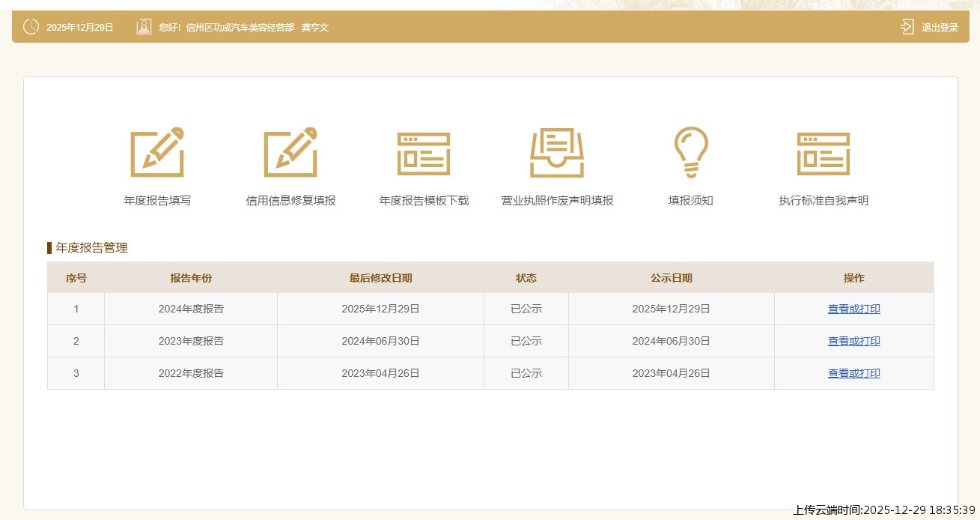Screen dimensions: 980x520
Task: Open the 执行标准自我声明 icon
Action: tap(824, 154)
